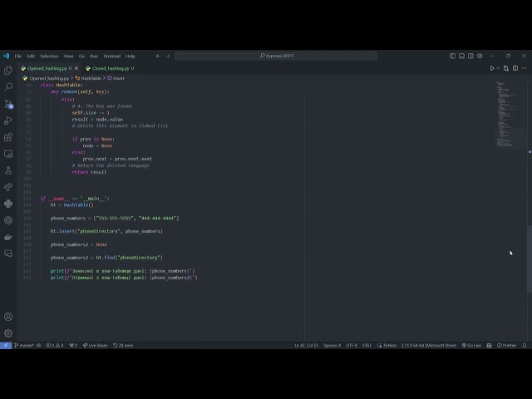Image resolution: width=532 pixels, height=399 pixels.
Task: Run the Python file with play icon
Action: click(x=492, y=68)
